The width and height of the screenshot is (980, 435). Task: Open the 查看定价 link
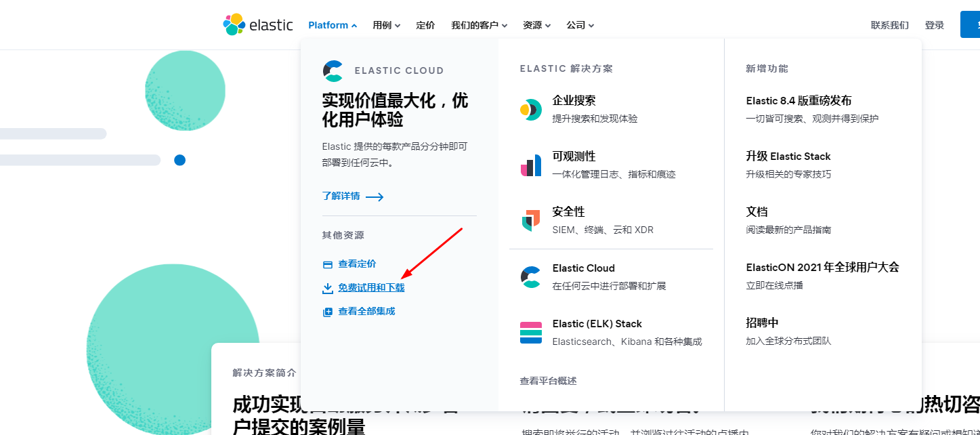click(x=358, y=264)
